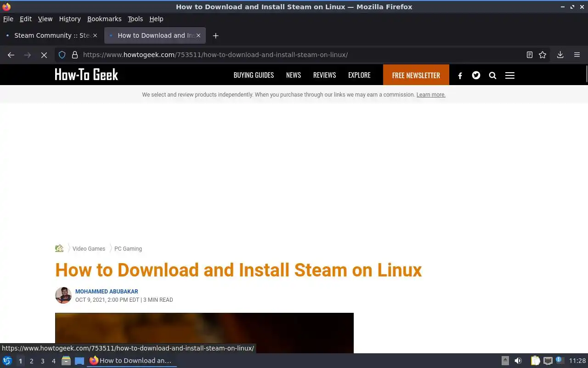Screen dimensions: 588x368
Task: Switch to workspace 4
Action: [53, 361]
